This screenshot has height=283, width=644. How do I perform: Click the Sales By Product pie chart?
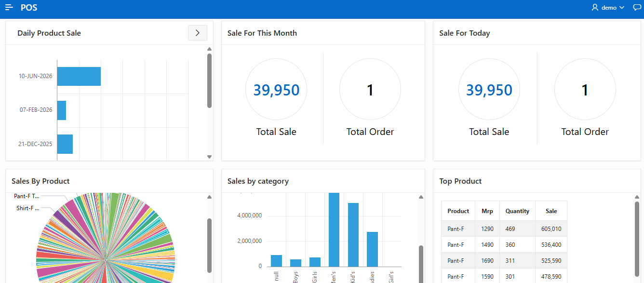coord(105,238)
